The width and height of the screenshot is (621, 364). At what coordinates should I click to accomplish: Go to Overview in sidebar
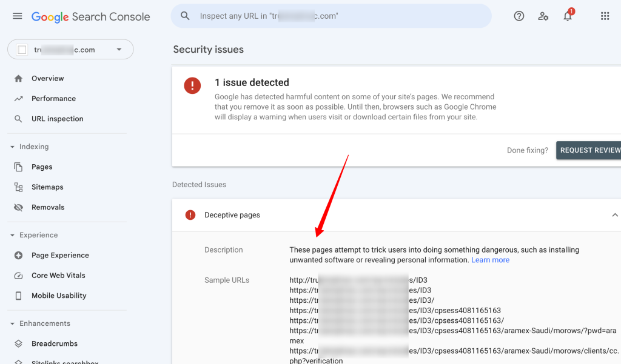coord(47,78)
